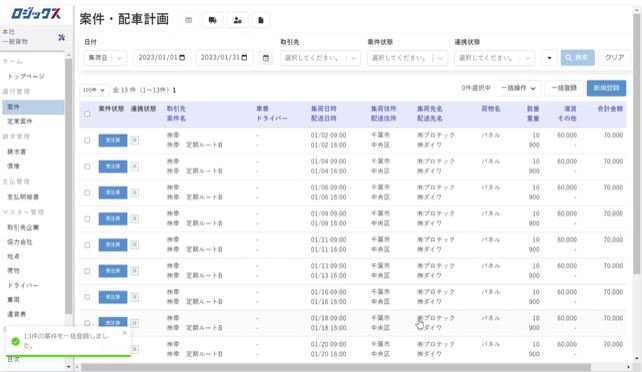Click the link status icon for 01/13 row
Image resolution: width=642 pixels, height=372 pixels.
pyautogui.click(x=135, y=271)
